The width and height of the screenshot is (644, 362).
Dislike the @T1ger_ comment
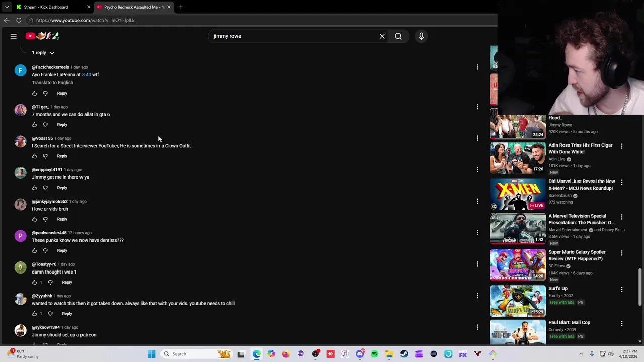coord(45,125)
